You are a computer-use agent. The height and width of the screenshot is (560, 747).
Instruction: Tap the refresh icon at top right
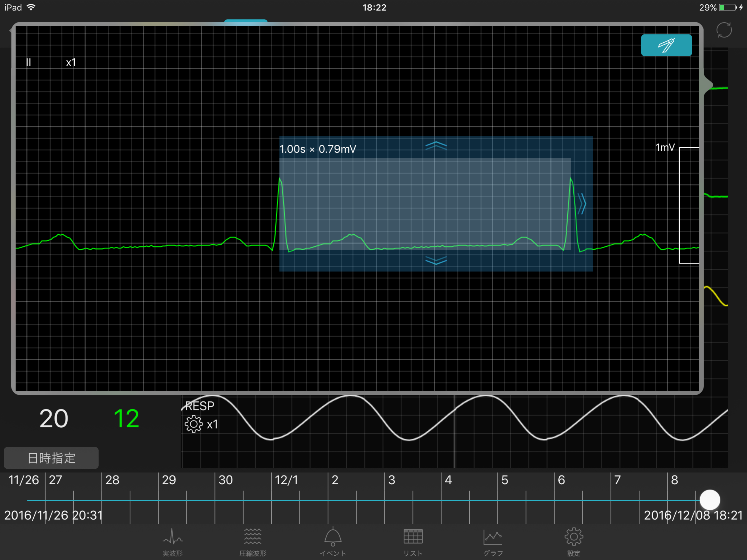tap(724, 30)
